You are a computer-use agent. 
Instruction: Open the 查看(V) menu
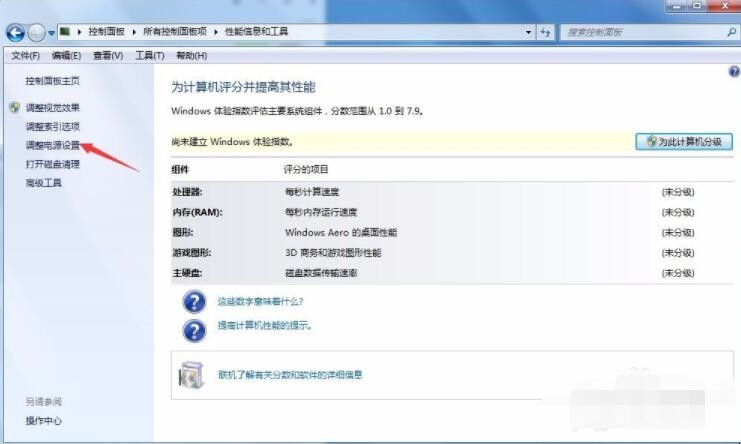click(108, 56)
